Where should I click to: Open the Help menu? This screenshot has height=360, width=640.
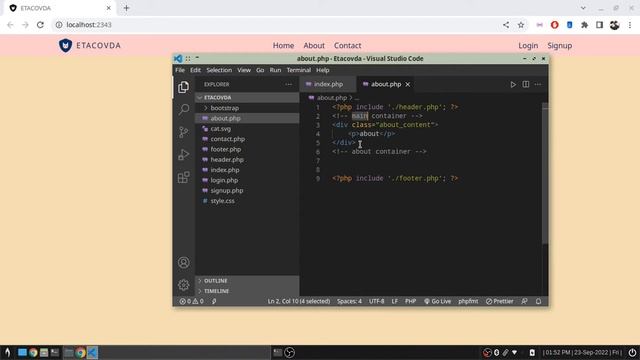322,70
